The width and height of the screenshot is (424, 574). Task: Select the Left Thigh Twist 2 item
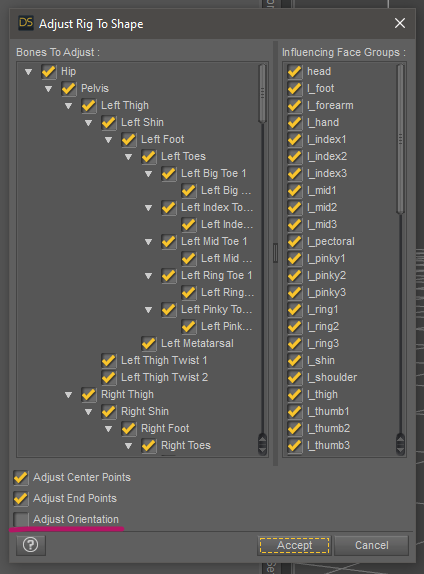click(x=164, y=377)
